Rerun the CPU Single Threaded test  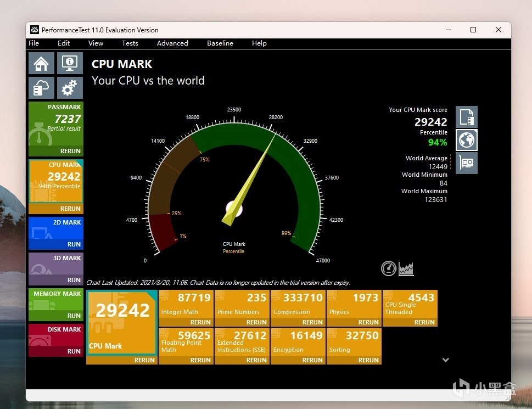click(424, 322)
